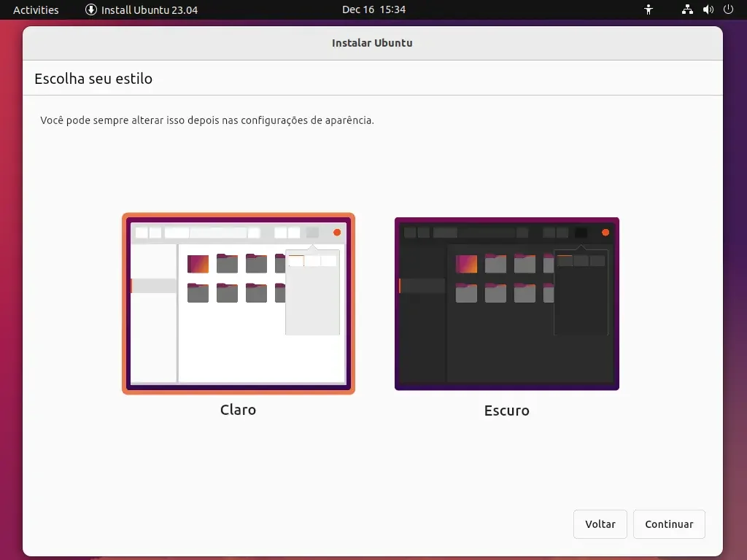747x560 pixels.
Task: Open the accessibility menu icon
Action: 649,9
